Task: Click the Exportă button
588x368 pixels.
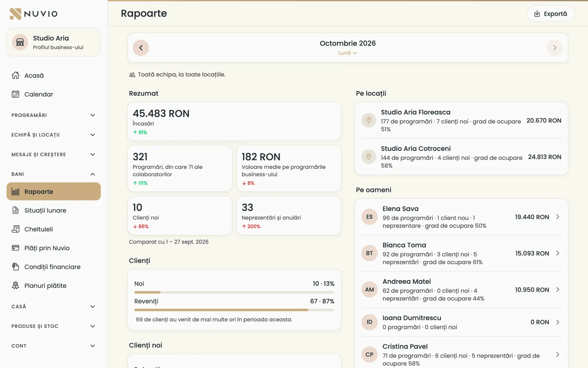Action: (551, 14)
